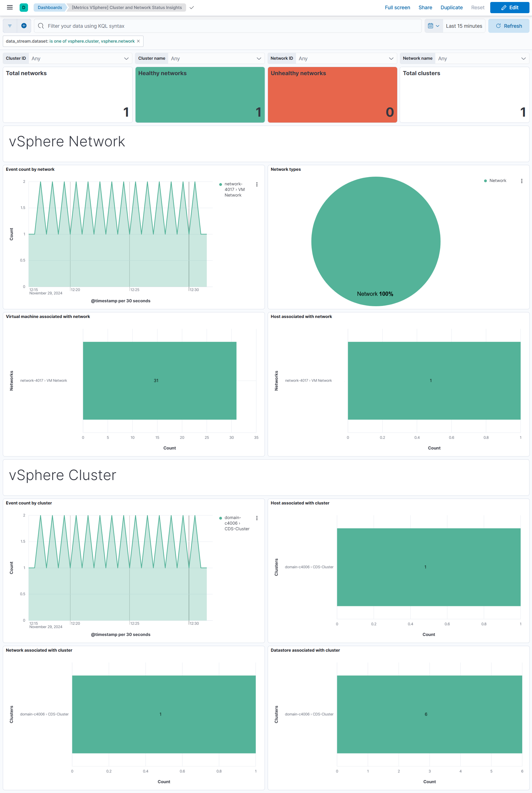Enter Full screen mode
Screen dimensions: 532x793
(397, 7)
